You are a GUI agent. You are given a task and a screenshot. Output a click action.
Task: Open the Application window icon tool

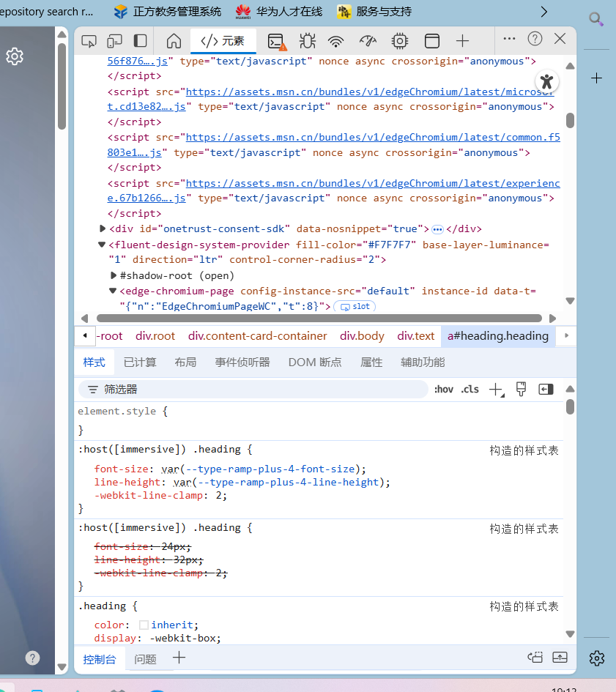[432, 41]
